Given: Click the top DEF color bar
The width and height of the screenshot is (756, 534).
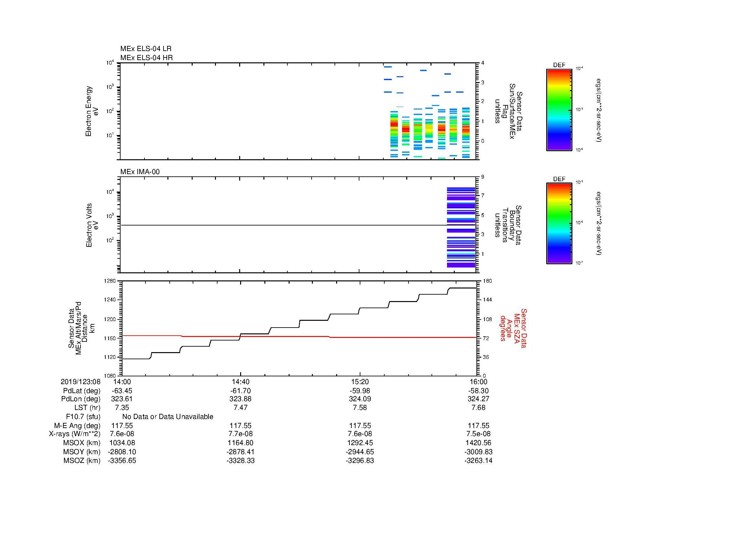Looking at the screenshot, I should pos(559,110).
